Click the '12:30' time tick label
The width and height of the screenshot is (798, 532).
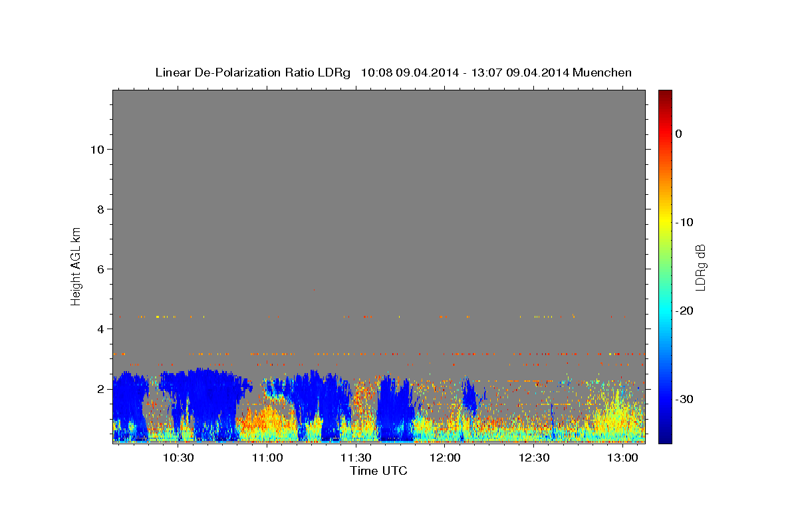[x=533, y=458]
